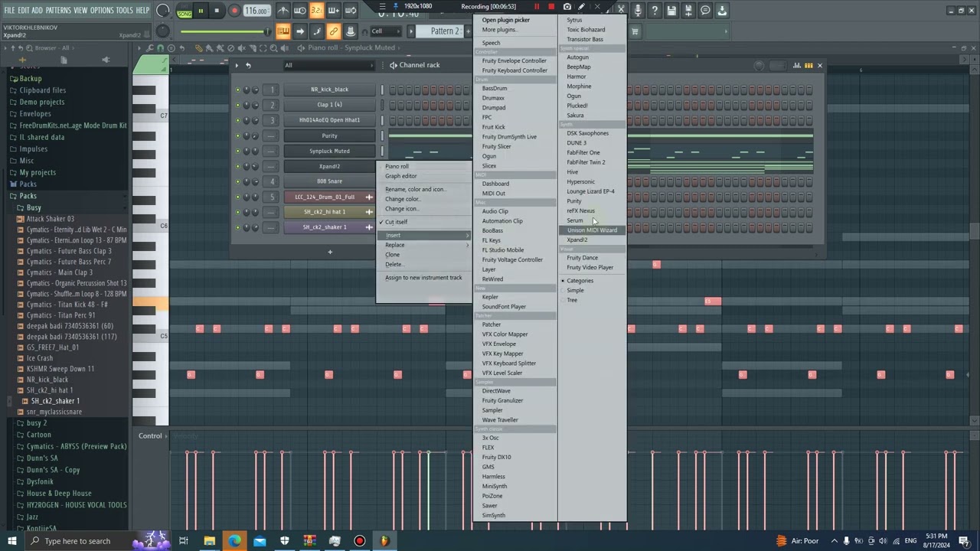
Task: Mute the NR_kick_black channel with its green LED
Action: 238,90
